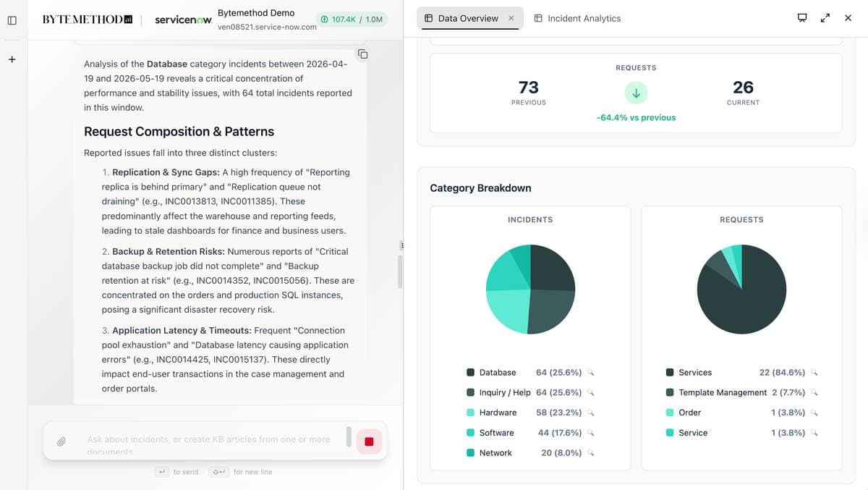Click the Order legend color swatch
Viewport: 868px width, 490px height.
670,413
